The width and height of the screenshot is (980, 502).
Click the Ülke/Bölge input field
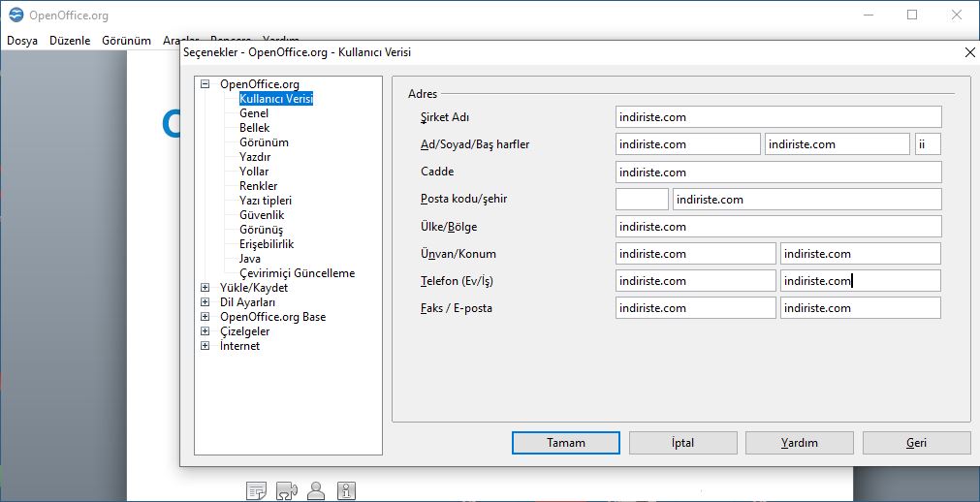point(778,227)
